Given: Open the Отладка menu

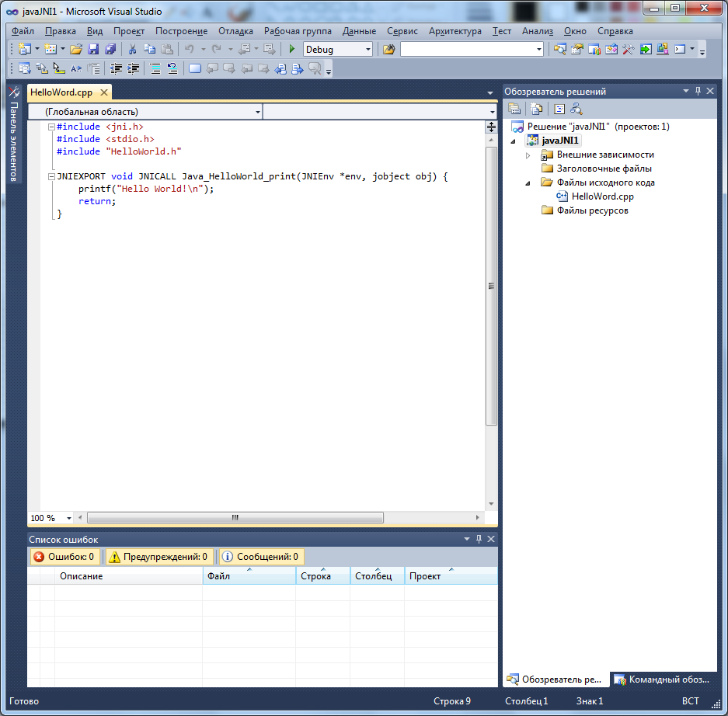Looking at the screenshot, I should [x=236, y=31].
